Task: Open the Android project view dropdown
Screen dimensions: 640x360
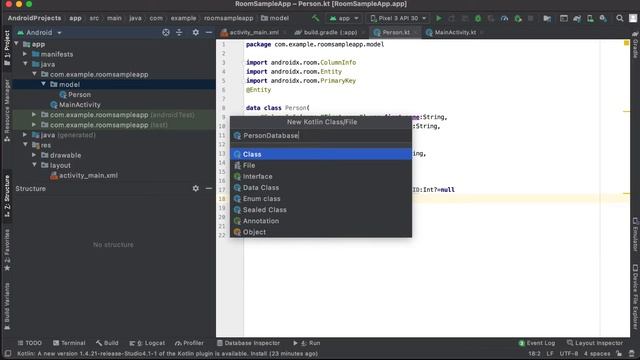Action: tap(39, 32)
